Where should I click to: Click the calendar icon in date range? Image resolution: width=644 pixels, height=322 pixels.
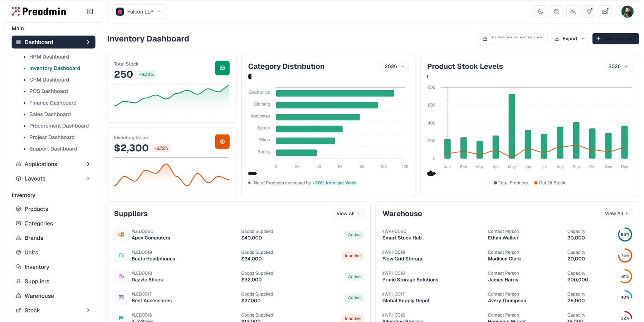point(485,39)
